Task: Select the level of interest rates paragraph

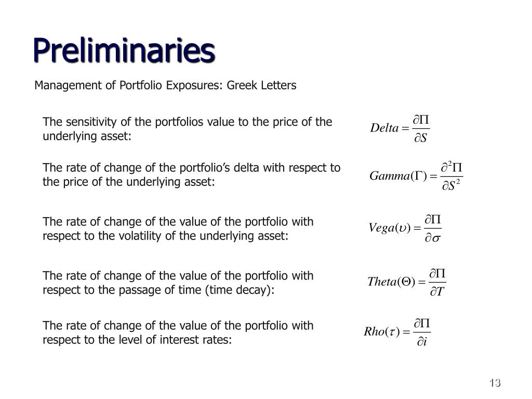Action: 178,332
